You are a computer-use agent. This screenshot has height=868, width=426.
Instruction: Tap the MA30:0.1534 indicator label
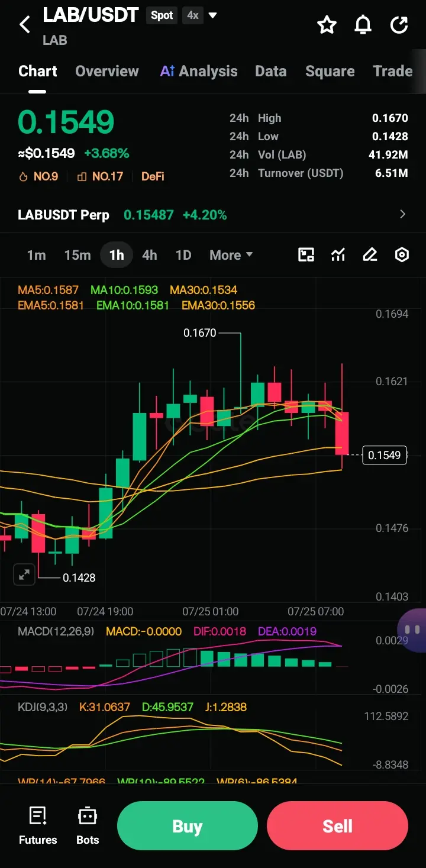[204, 290]
